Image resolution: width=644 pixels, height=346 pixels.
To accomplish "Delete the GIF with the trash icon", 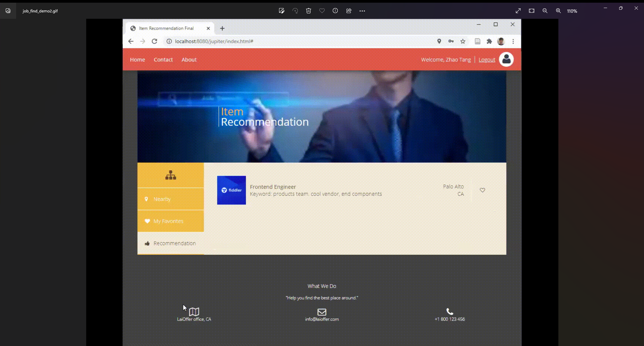I will (x=309, y=11).
